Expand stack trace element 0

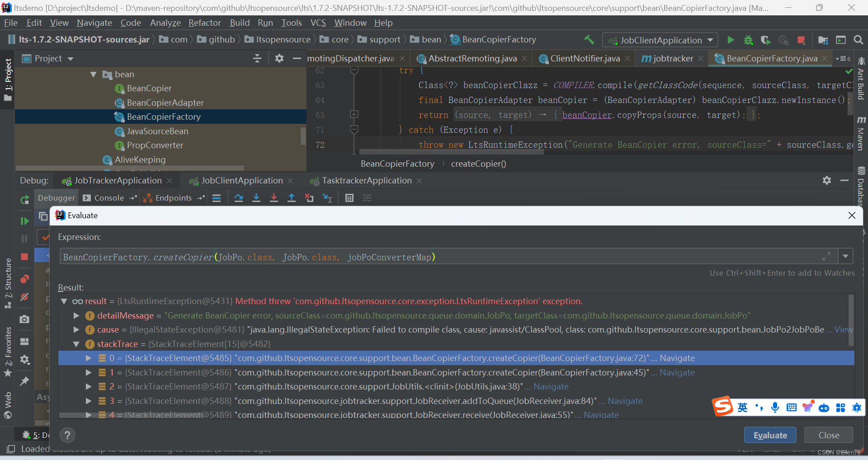pyautogui.click(x=89, y=358)
